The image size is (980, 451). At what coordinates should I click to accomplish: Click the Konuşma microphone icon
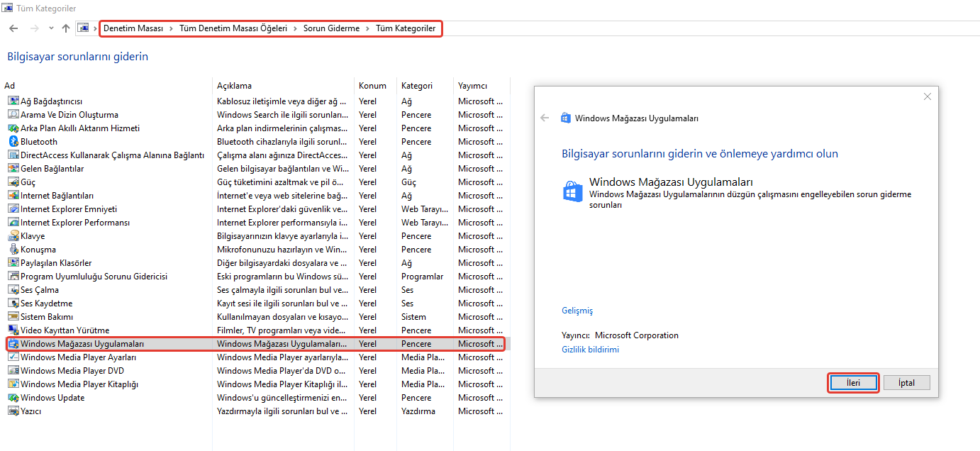click(13, 250)
